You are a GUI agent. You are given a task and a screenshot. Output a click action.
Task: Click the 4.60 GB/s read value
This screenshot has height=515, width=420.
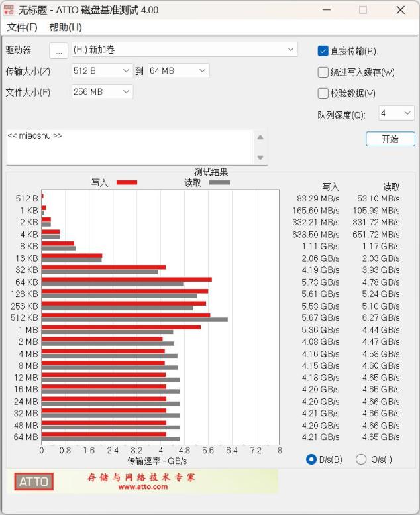(381, 366)
